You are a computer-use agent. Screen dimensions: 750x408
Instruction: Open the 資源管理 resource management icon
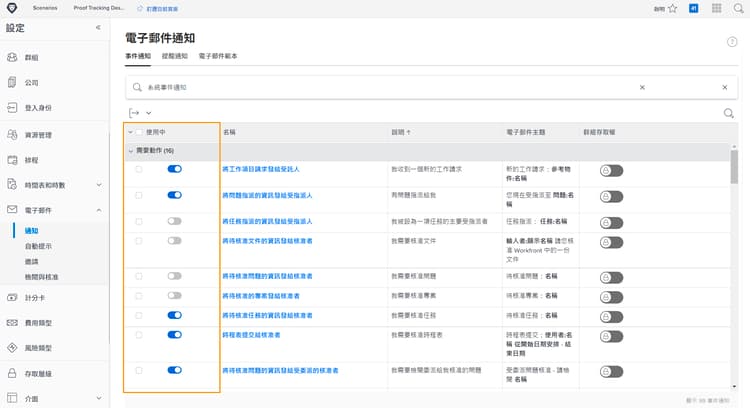(12, 135)
